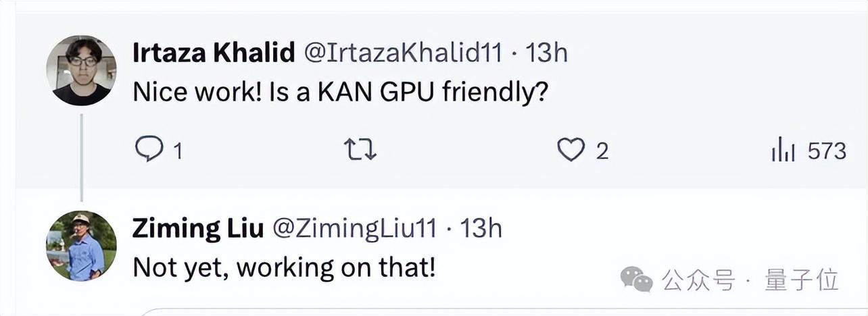The image size is (868, 316).
Task: Click the Ziming Liu display name
Action: pyautogui.click(x=197, y=228)
